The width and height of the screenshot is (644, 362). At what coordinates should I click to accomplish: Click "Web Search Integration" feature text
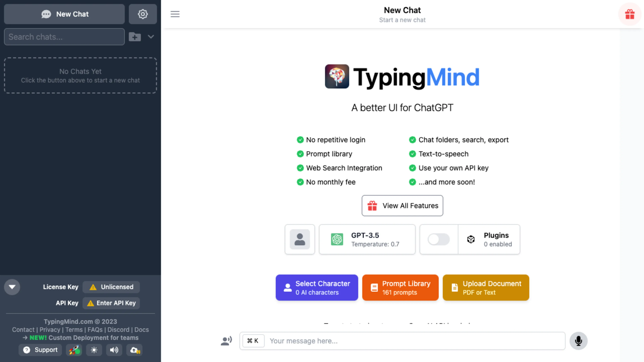click(344, 168)
